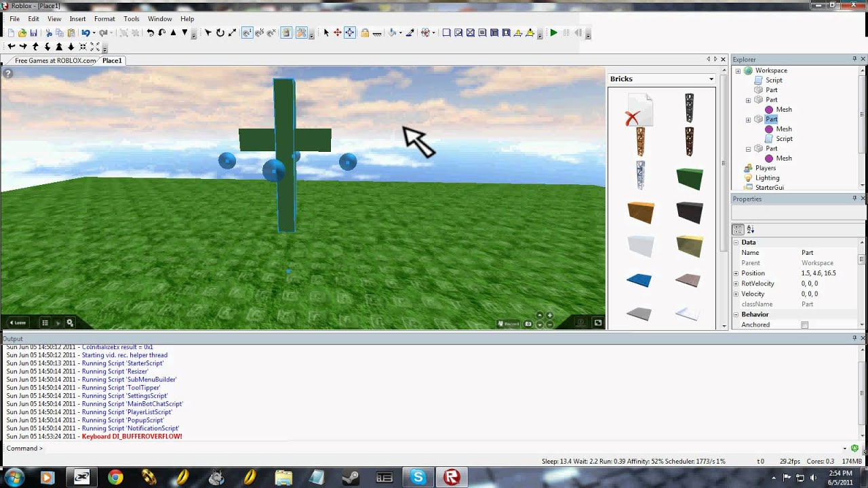Expand the Position property

pyautogui.click(x=736, y=273)
